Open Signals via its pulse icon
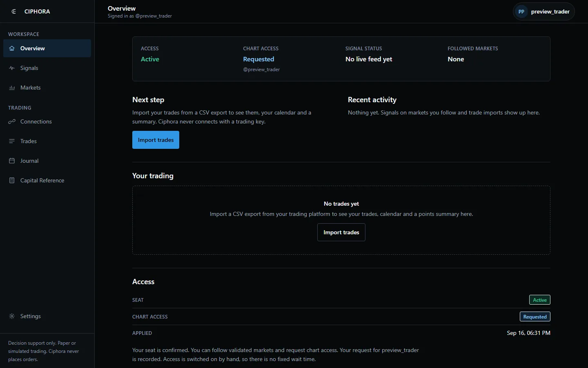The image size is (588, 368). pos(12,68)
